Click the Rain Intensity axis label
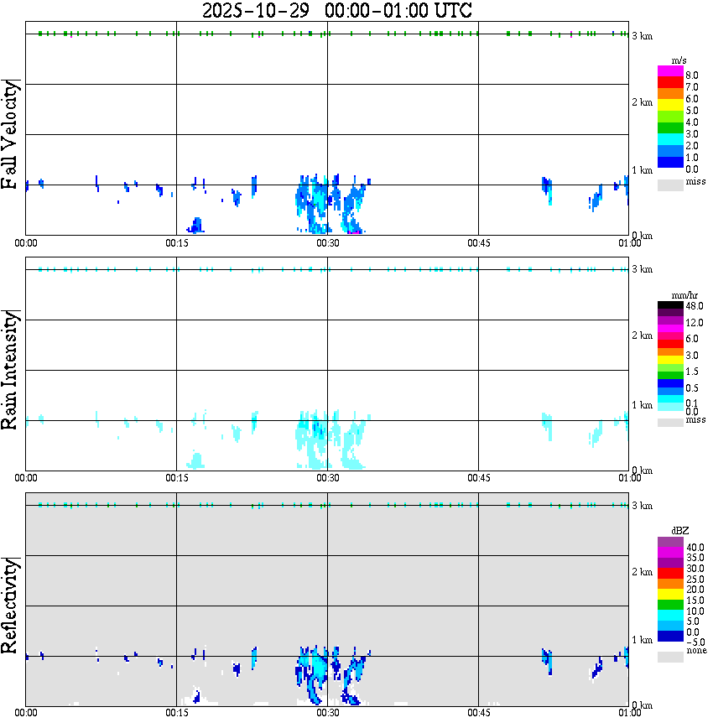Screen dimensions: 713x728 [10, 370]
